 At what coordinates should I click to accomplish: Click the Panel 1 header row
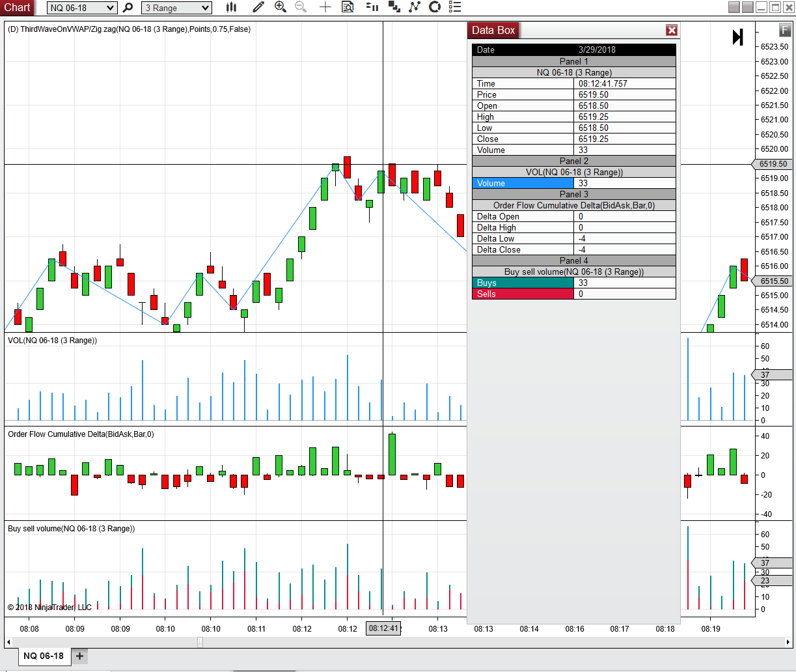[x=574, y=61]
